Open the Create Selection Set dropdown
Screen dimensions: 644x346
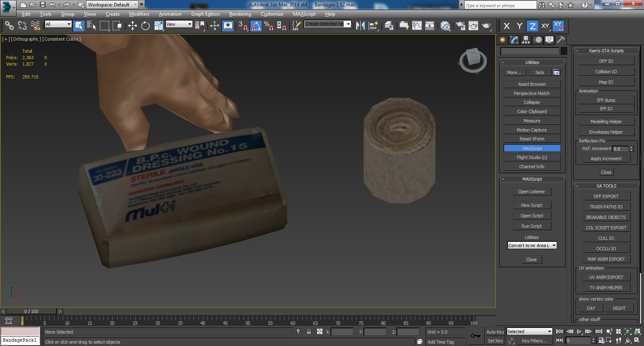328,24
